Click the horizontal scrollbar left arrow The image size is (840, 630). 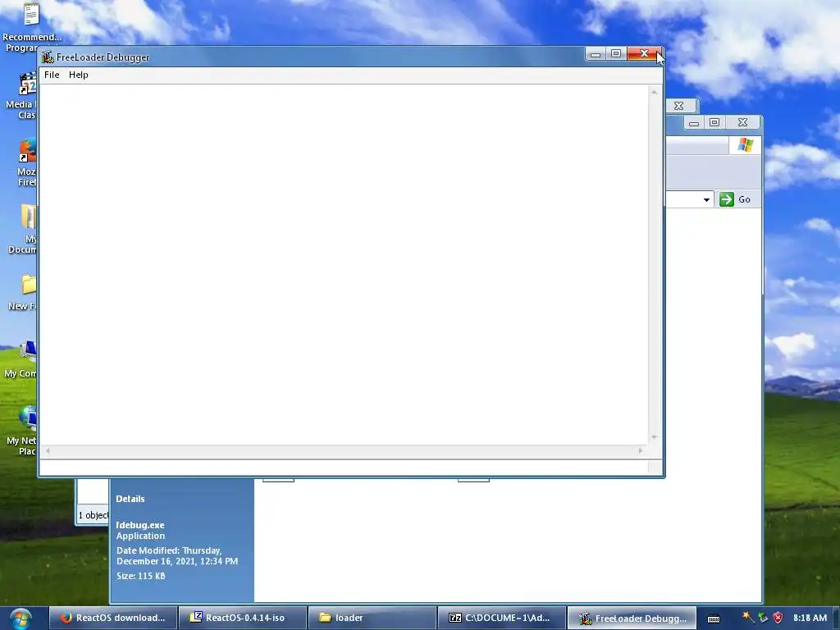click(48, 450)
